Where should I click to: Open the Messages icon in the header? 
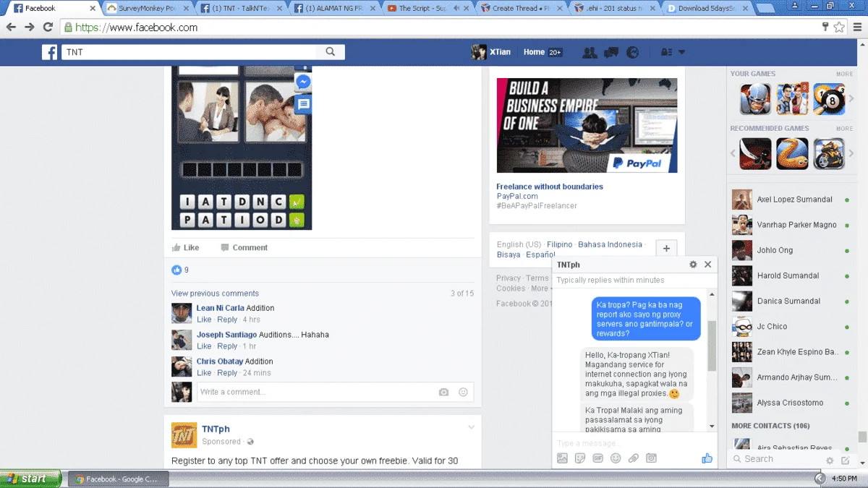(611, 52)
